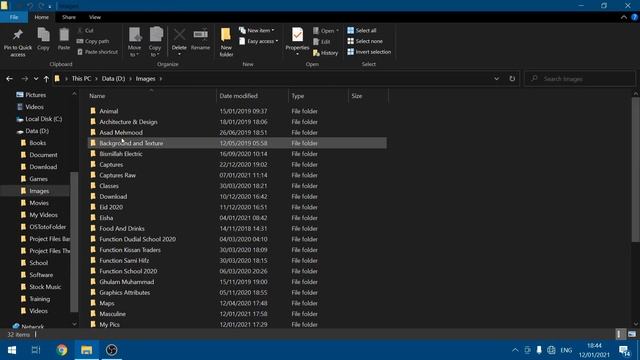This screenshot has height=360, width=640.
Task: Click Select none in ribbon
Action: tap(365, 41)
